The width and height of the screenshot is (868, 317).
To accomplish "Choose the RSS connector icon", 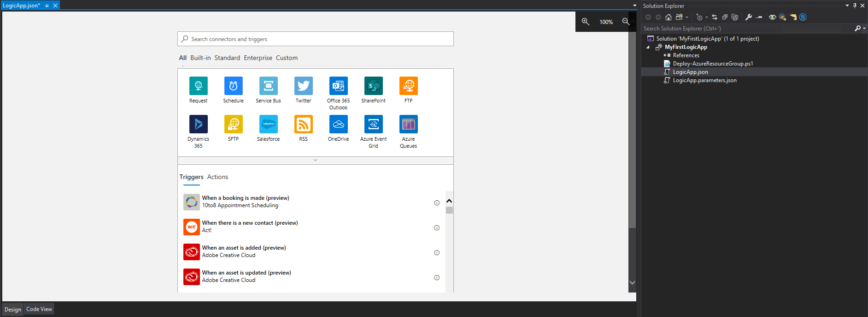I will (x=303, y=125).
